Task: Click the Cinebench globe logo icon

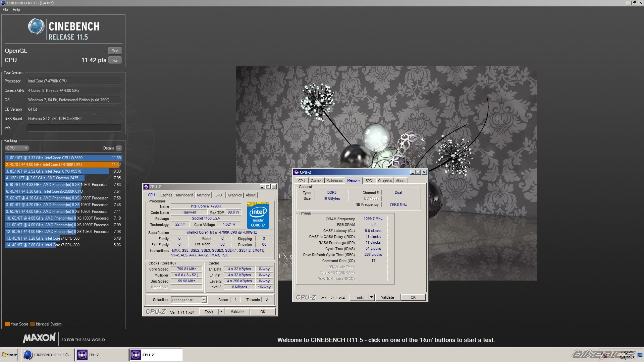Action: pyautogui.click(x=36, y=26)
